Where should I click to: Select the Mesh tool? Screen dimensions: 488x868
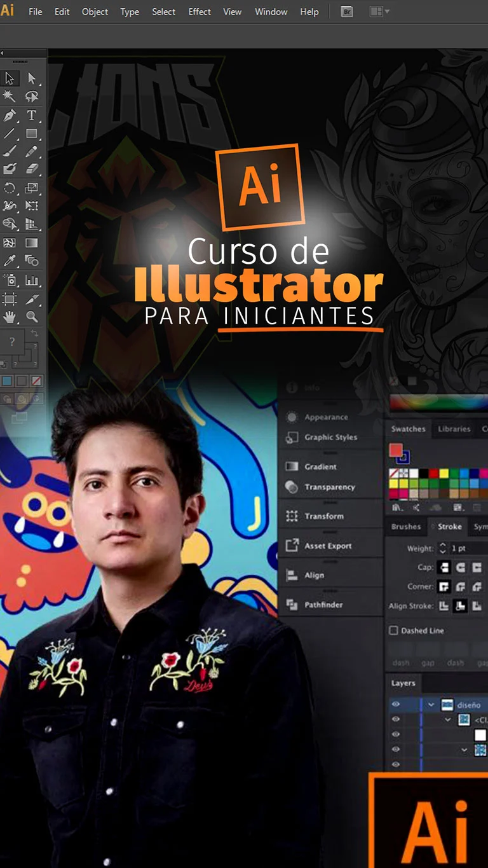(x=10, y=243)
